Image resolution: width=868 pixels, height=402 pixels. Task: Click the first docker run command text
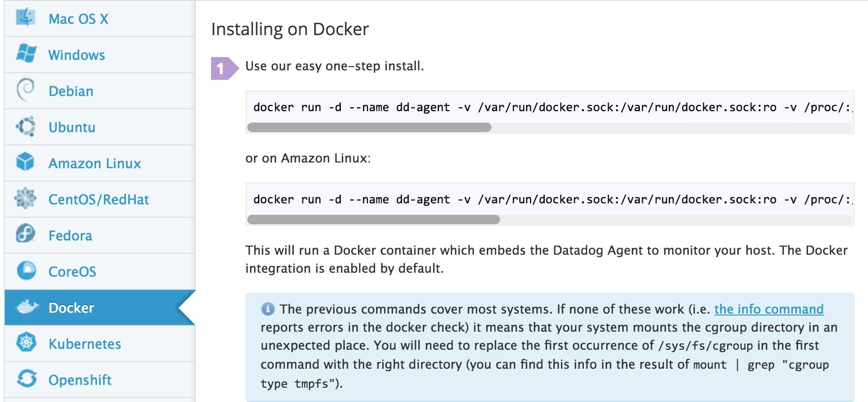552,107
